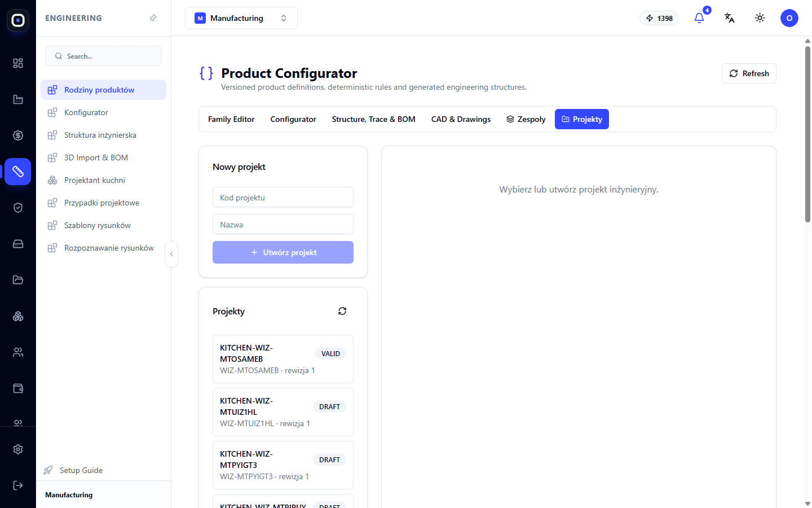This screenshot has width=812, height=508.
Task: Open Szablony rysunków in the sidebar
Action: (104, 225)
